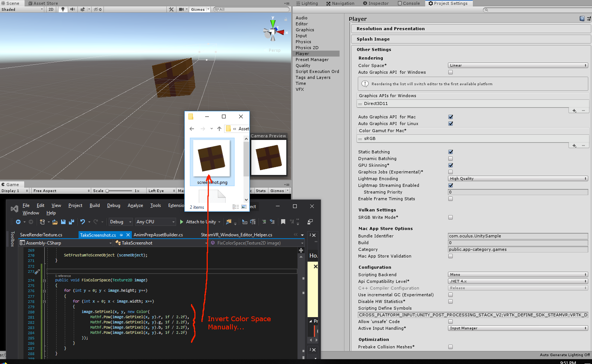Toggle 2D view in Scene toolbar
The image size is (592, 364).
coord(51,9)
